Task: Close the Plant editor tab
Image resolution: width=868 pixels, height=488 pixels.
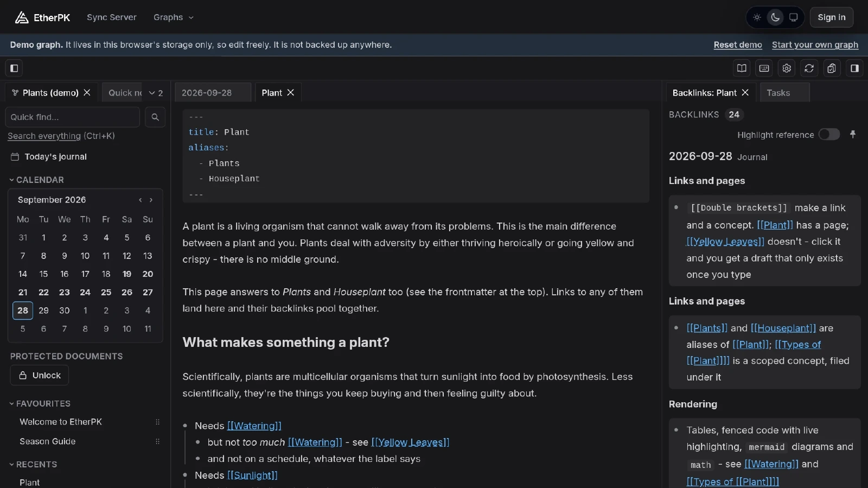Action: click(x=291, y=93)
